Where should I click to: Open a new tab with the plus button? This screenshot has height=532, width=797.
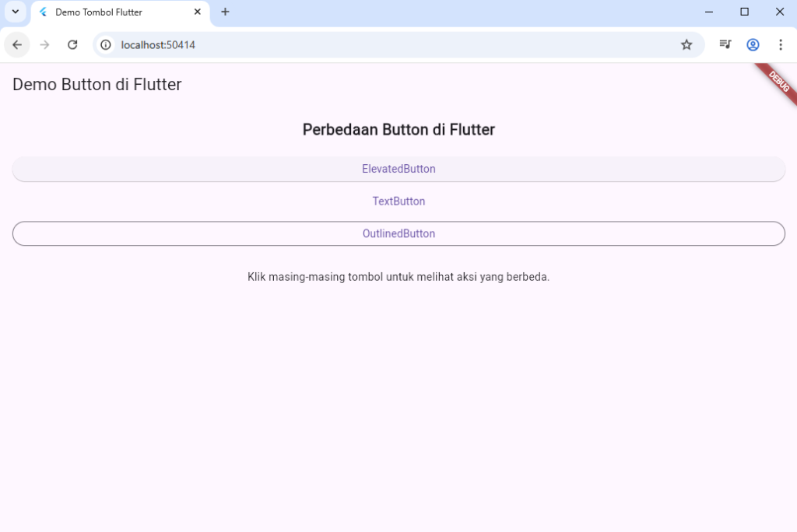tap(225, 12)
